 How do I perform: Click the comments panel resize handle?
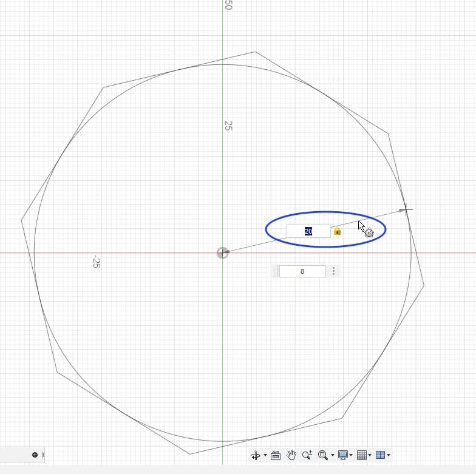click(x=42, y=455)
